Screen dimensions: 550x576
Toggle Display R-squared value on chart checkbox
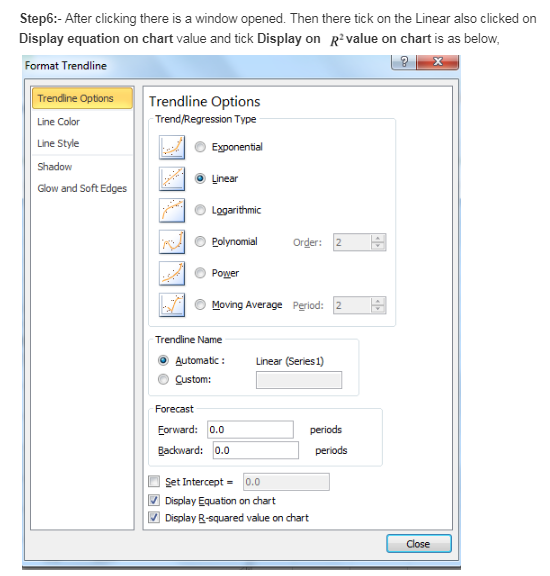click(154, 518)
